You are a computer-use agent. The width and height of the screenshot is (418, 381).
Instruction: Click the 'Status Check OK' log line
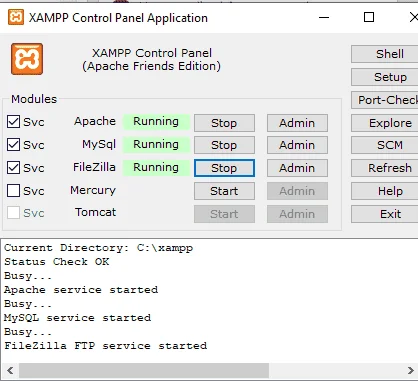pos(56,262)
